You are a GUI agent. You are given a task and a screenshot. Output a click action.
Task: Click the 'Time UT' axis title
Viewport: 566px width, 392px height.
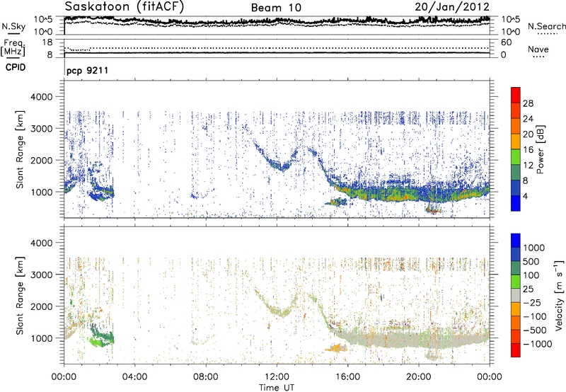point(277,387)
